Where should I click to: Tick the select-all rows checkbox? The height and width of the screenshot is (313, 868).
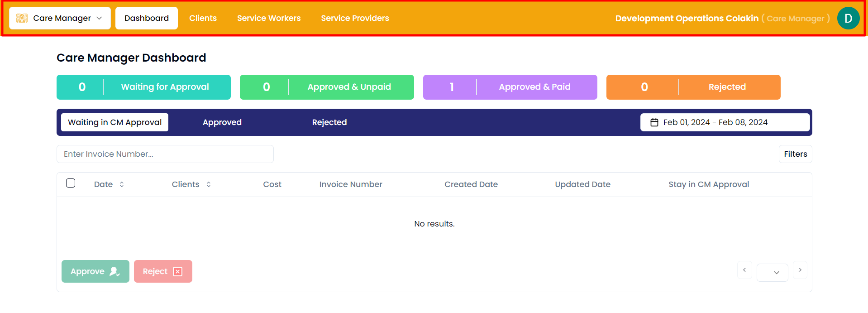coord(71,183)
